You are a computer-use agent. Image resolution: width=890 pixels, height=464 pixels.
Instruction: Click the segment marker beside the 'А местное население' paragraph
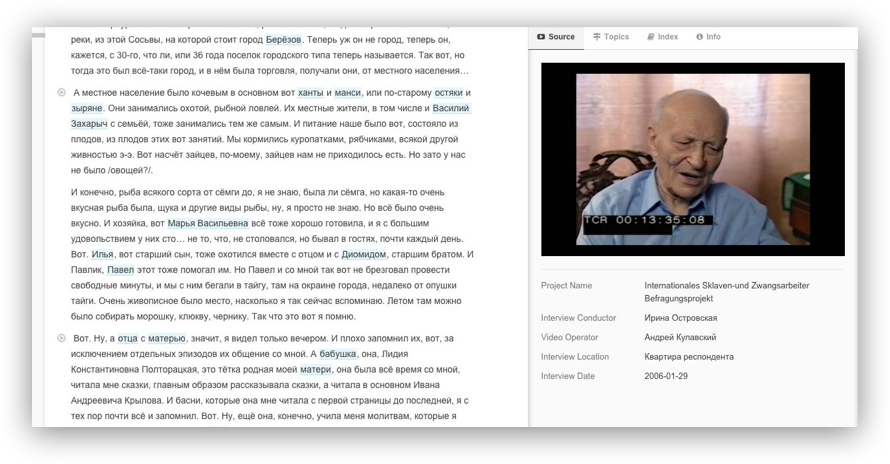pos(62,93)
